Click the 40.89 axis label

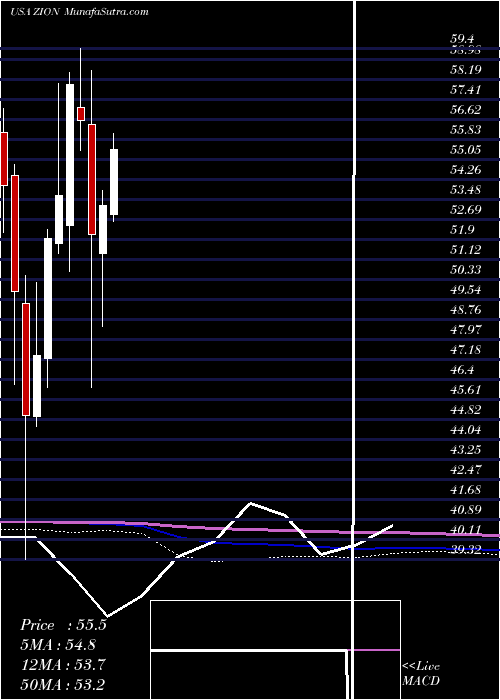[x=466, y=510]
